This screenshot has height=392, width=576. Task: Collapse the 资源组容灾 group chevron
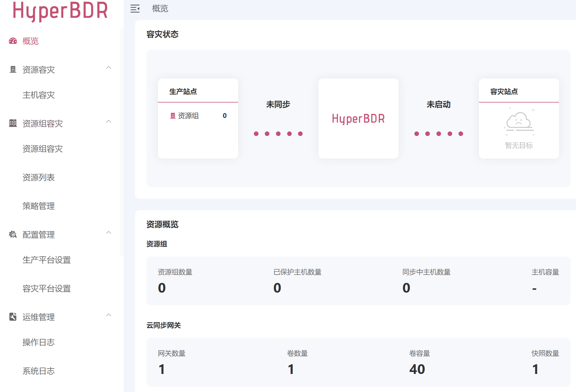(109, 122)
